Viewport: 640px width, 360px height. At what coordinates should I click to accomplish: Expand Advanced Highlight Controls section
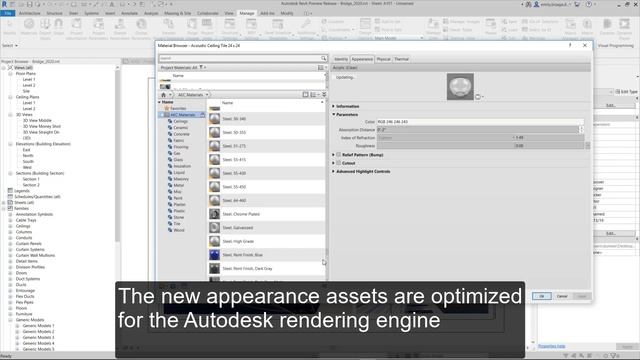[333, 171]
